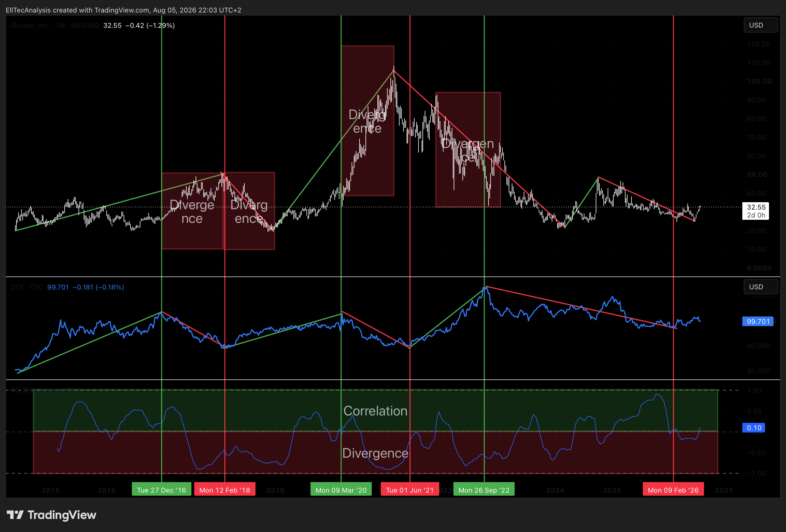Screen dimensions: 786x532
Task: Select the Mon 12 Feb '18 date marker
Action: coord(225,490)
